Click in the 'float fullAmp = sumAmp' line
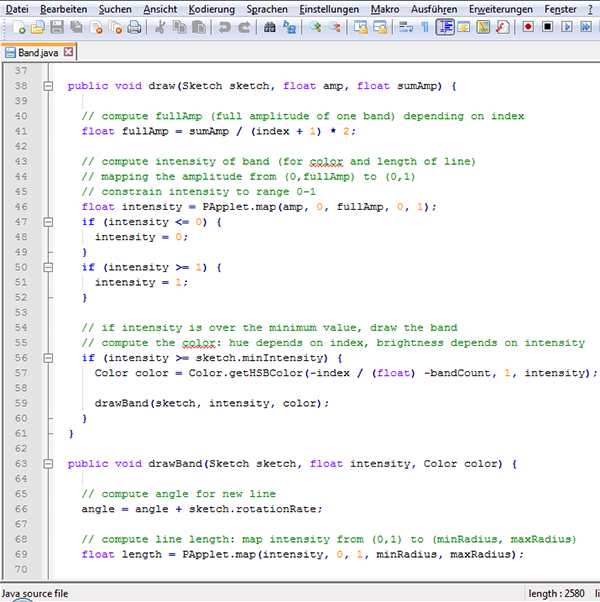Screen dimensions: 600x602 [219, 131]
